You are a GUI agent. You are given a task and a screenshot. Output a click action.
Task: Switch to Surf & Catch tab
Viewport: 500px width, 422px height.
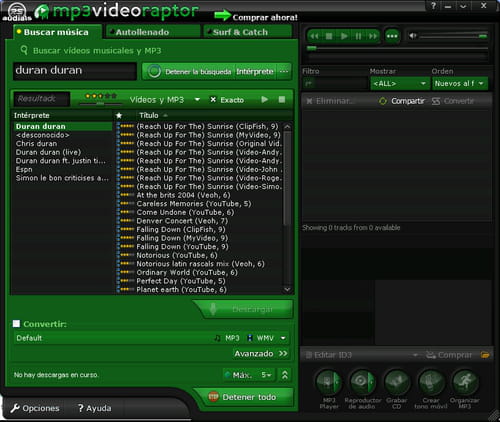tap(247, 32)
